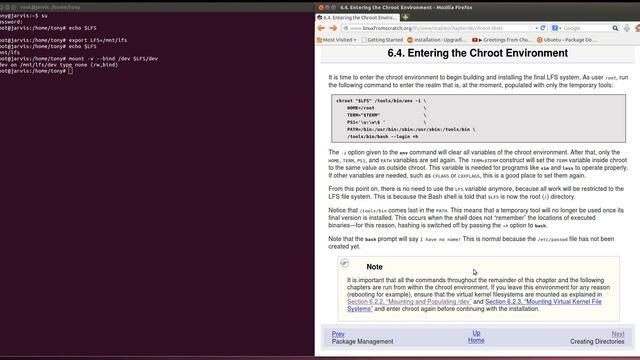This screenshot has height=360, width=640.
Task: Click the PATH= line in code box
Action: pyautogui.click(x=411, y=129)
